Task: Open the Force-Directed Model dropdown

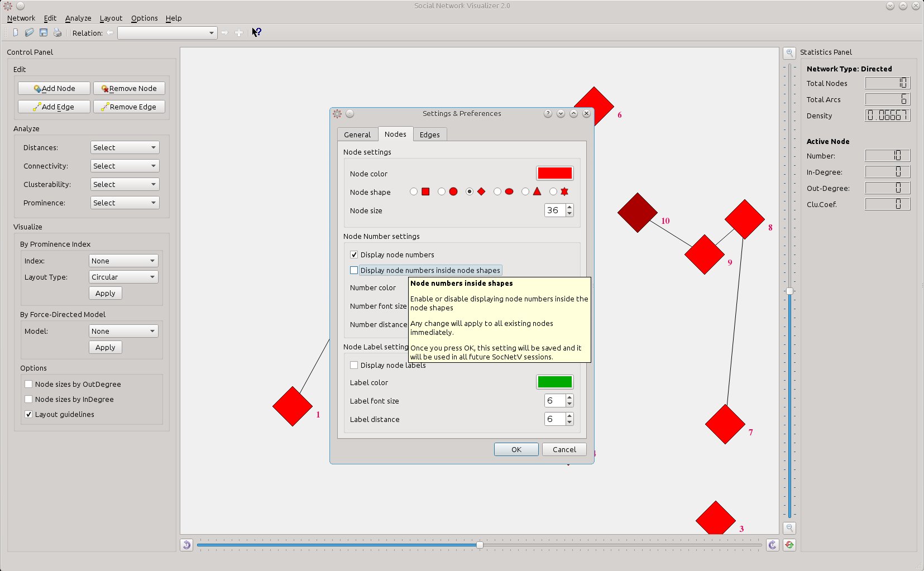Action: click(x=123, y=331)
